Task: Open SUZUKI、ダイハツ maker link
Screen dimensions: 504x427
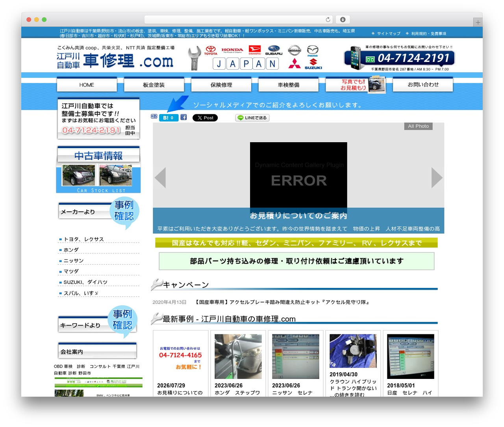Action: 85,282
